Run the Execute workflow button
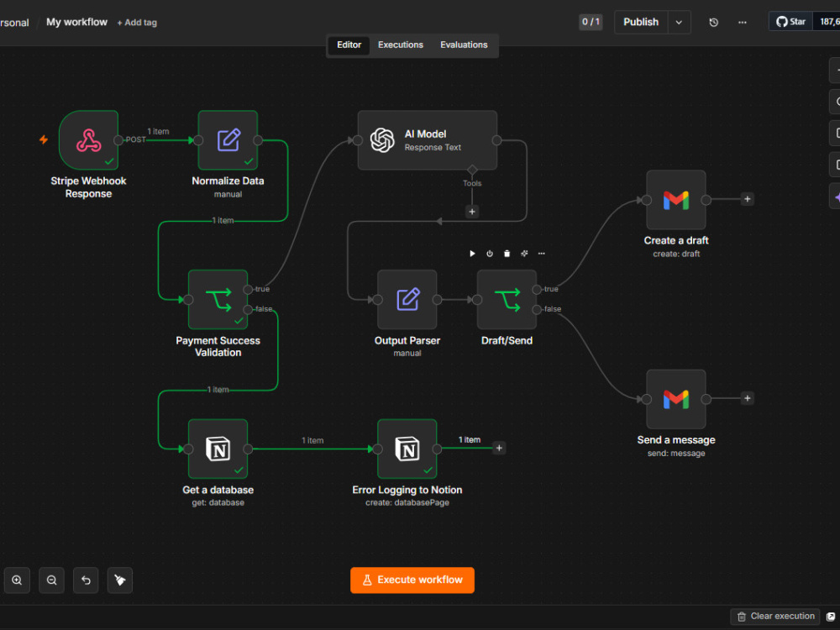Image resolution: width=840 pixels, height=630 pixels. (x=412, y=580)
